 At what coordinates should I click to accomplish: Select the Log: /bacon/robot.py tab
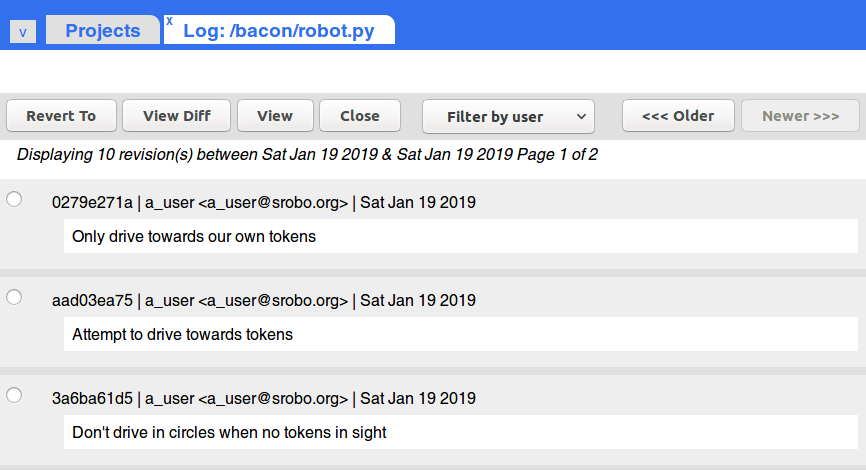click(279, 30)
